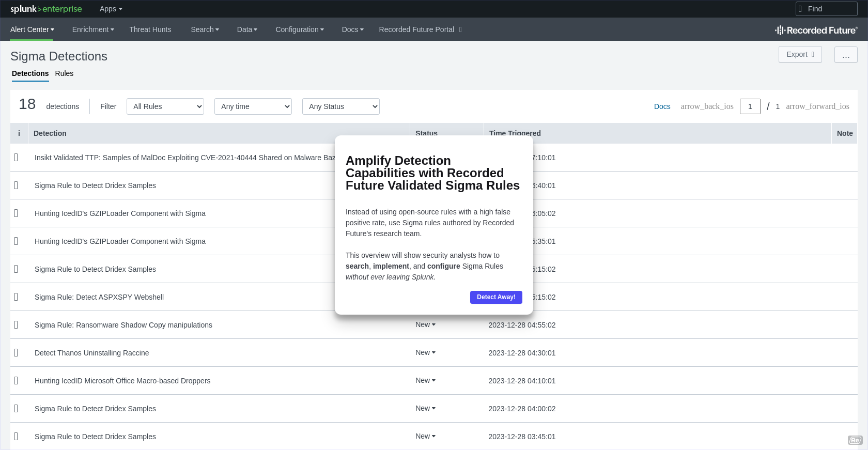Go to next page arrow_forward_ios
The height and width of the screenshot is (450, 868).
(817, 106)
